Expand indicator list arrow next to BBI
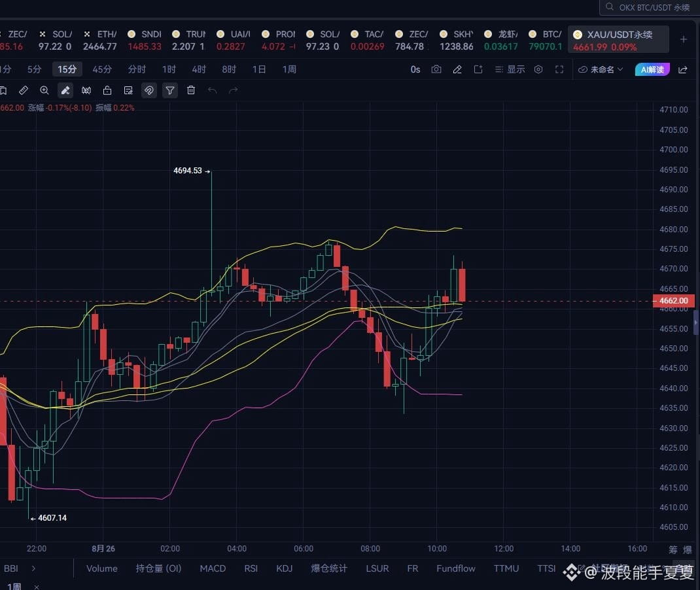 (x=33, y=568)
